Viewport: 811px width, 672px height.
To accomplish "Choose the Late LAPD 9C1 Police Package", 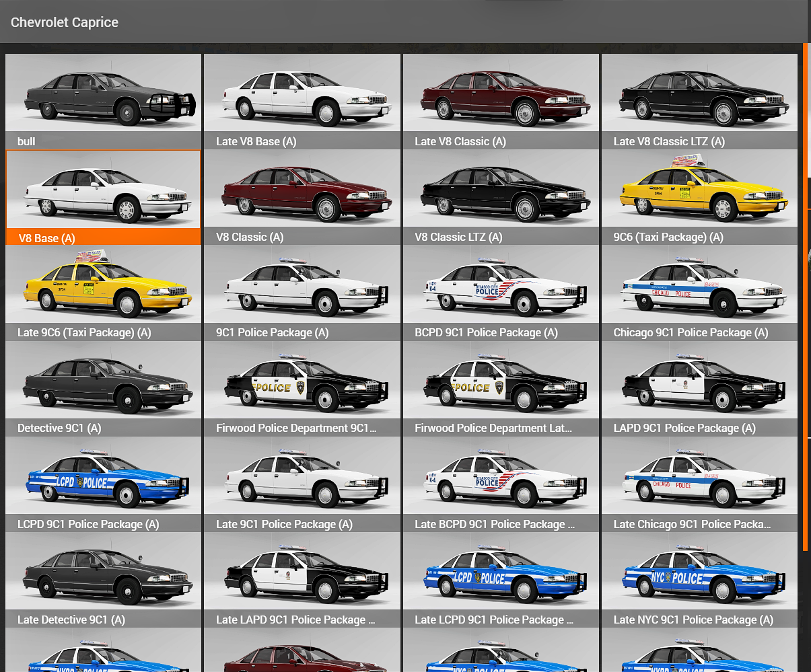I will [x=302, y=581].
